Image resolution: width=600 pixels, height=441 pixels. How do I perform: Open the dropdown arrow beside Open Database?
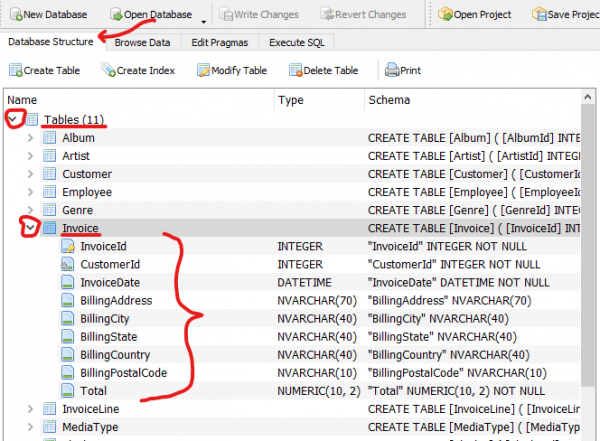pyautogui.click(x=204, y=19)
